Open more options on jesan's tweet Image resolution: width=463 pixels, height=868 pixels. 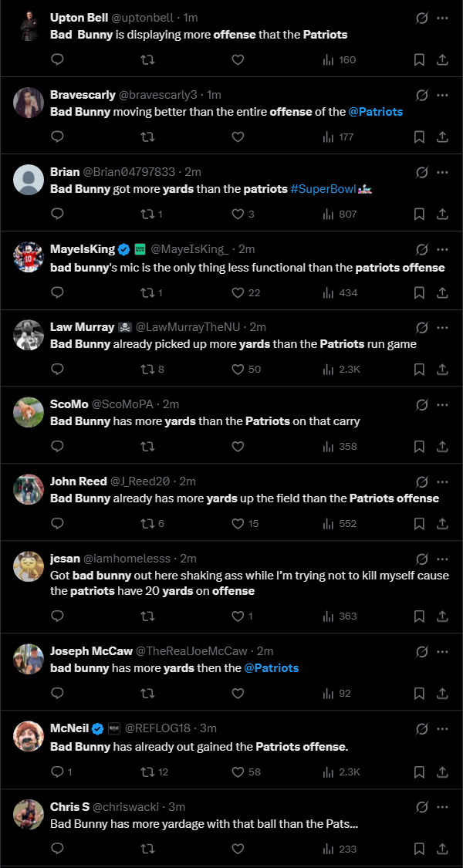443,559
